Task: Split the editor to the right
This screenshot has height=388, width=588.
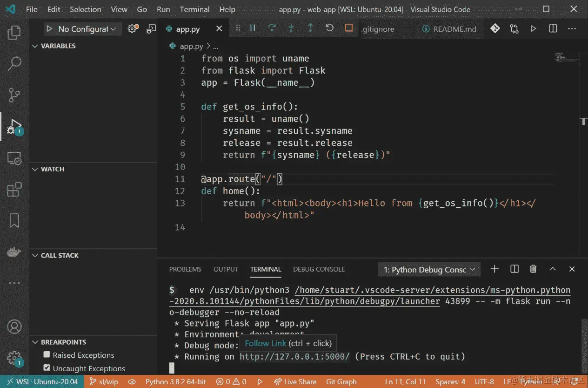Action: click(x=553, y=29)
